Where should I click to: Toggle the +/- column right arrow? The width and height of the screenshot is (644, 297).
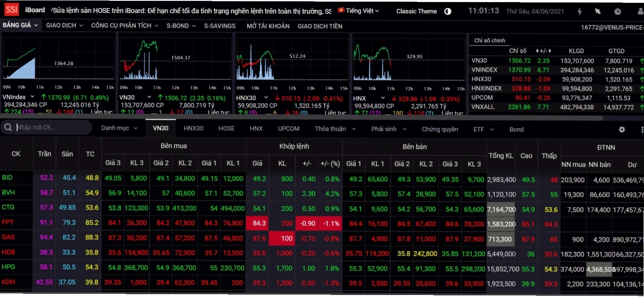tap(550, 51)
